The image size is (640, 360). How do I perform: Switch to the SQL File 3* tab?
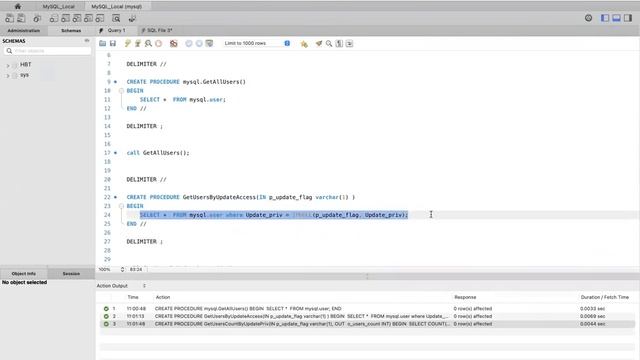tap(157, 30)
